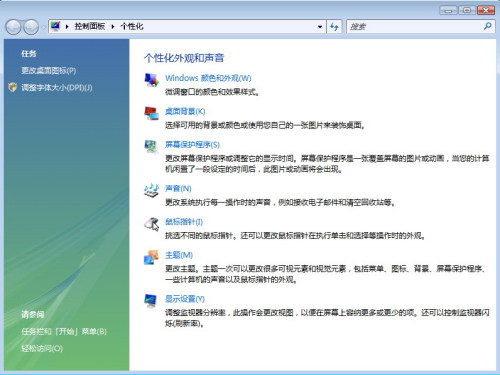Click the 任务 sidebar heading
Image resolution: width=500 pixels, height=375 pixels.
pos(29,54)
